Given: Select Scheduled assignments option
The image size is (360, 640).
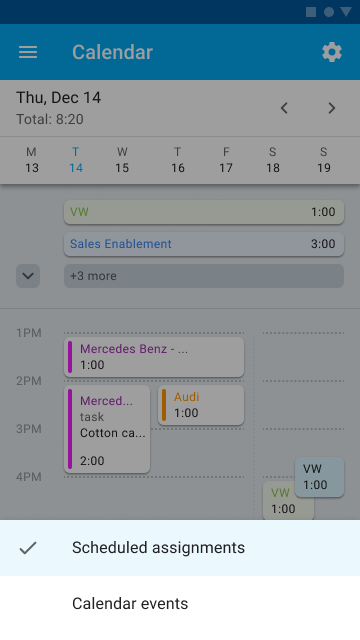Looking at the screenshot, I should coord(180,548).
